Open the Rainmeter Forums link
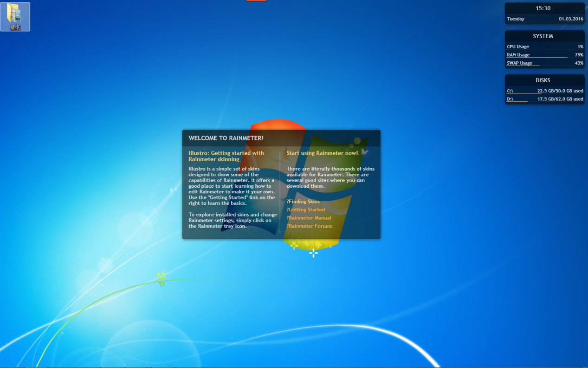The width and height of the screenshot is (588, 368). pyautogui.click(x=310, y=226)
